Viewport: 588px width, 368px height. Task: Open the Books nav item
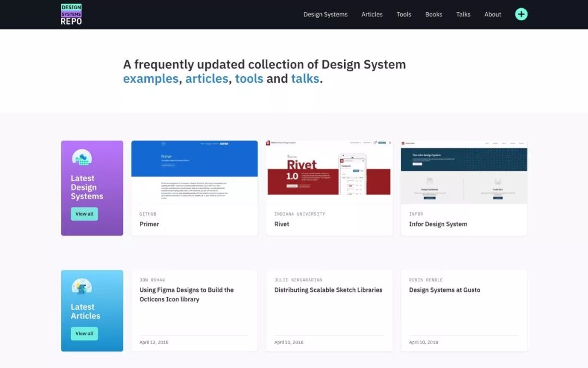(433, 14)
